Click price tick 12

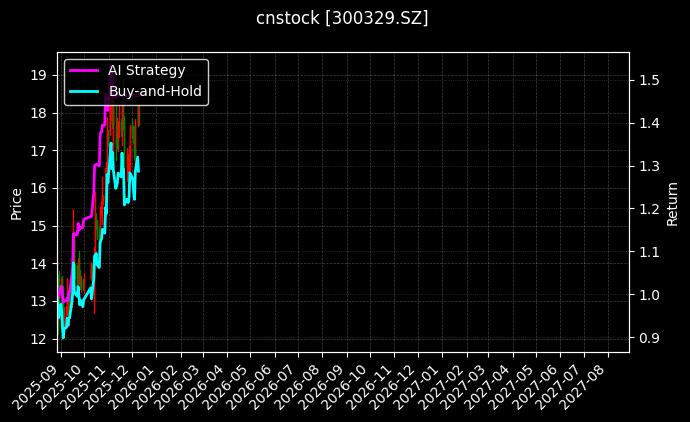click(x=38, y=339)
